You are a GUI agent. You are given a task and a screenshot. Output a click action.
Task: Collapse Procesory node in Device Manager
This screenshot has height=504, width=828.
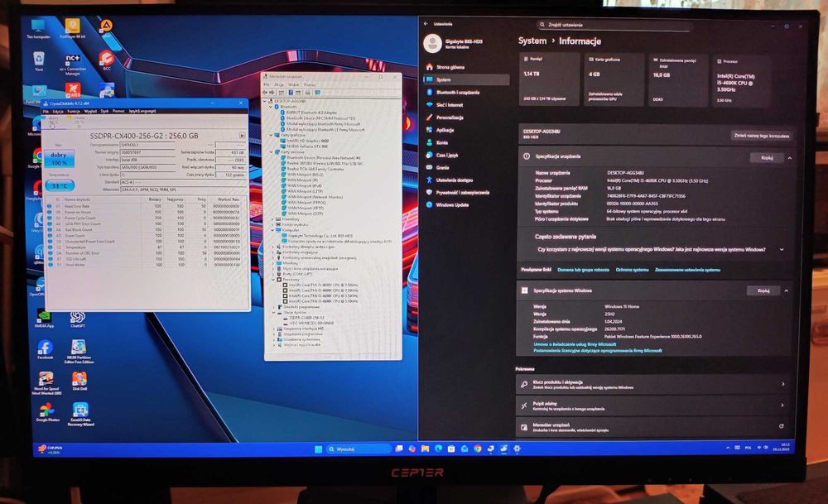pyautogui.click(x=275, y=280)
